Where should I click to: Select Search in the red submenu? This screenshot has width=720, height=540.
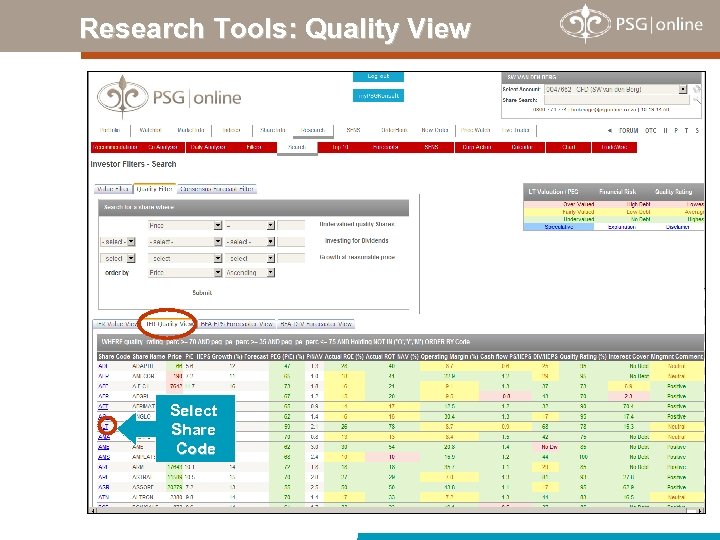pyautogui.click(x=297, y=147)
